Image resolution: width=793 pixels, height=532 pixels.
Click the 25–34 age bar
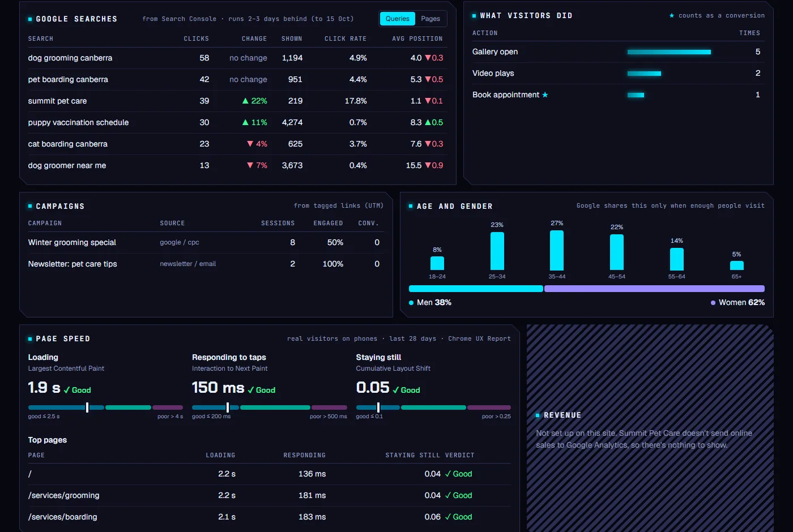click(x=497, y=251)
